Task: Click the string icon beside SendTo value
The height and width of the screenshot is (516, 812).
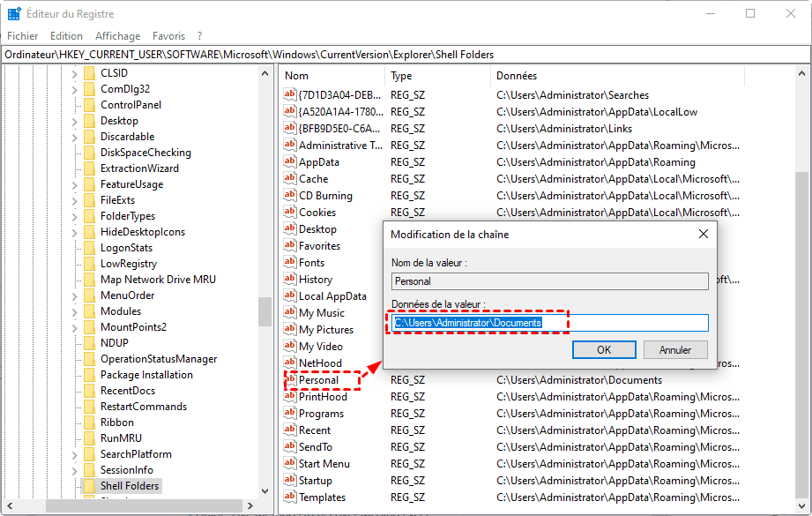Action: [x=289, y=446]
